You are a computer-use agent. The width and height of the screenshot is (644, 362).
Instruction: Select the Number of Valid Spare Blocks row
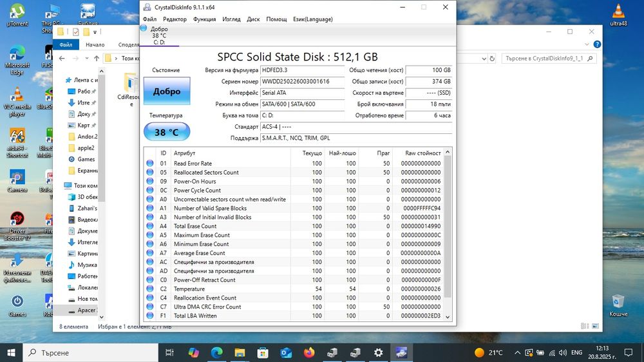point(294,208)
